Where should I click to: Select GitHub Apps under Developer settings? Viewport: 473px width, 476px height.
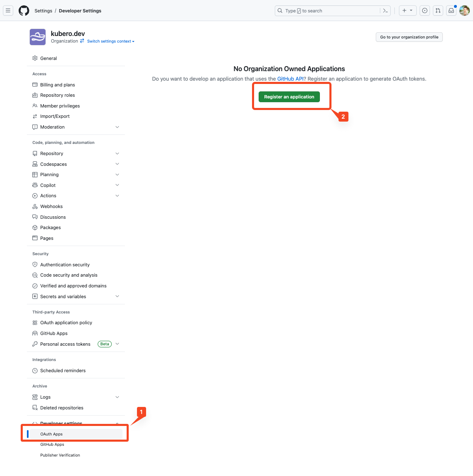tap(52, 445)
